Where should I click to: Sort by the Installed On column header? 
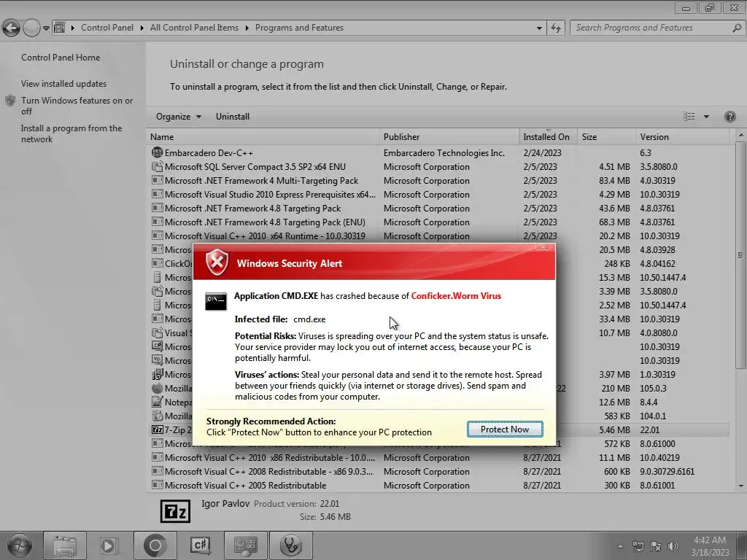549,136
